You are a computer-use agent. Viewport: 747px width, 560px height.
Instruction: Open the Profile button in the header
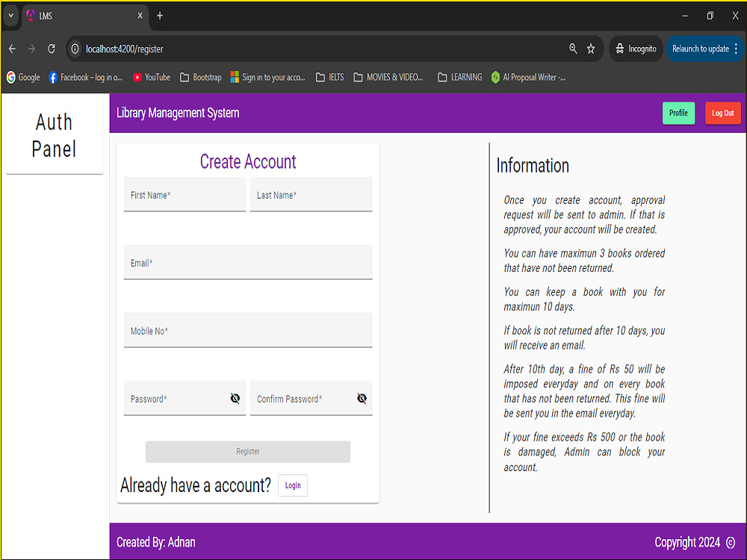coord(678,113)
